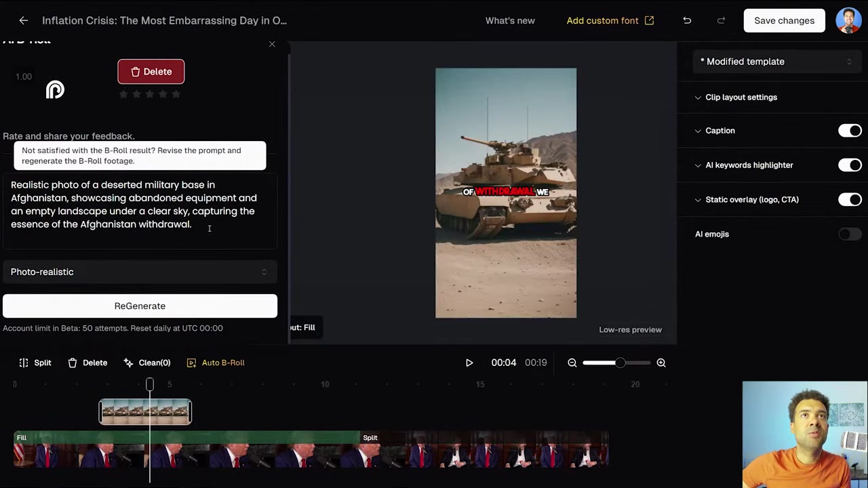
Task: Click the B-Roll provider logo icon
Action: [55, 89]
